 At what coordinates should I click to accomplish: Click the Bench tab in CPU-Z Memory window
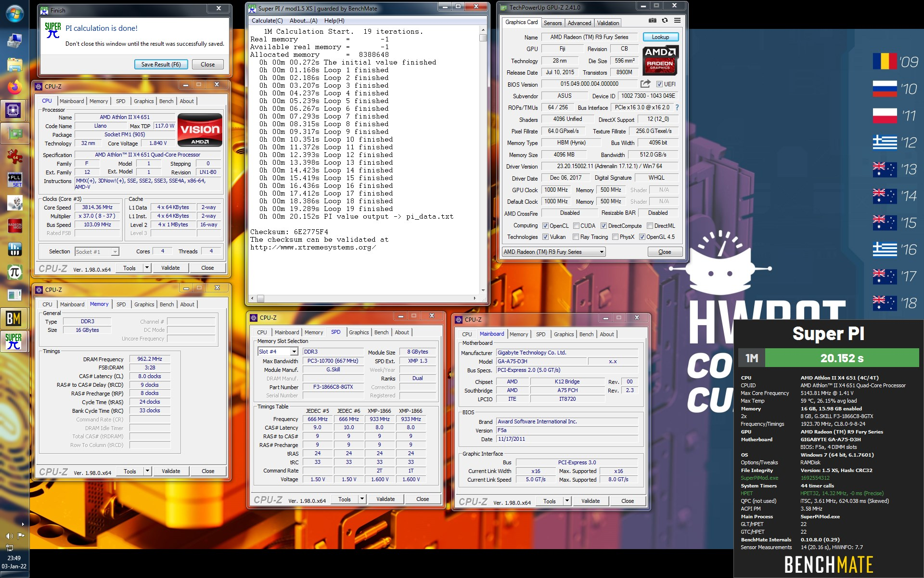[x=167, y=304]
